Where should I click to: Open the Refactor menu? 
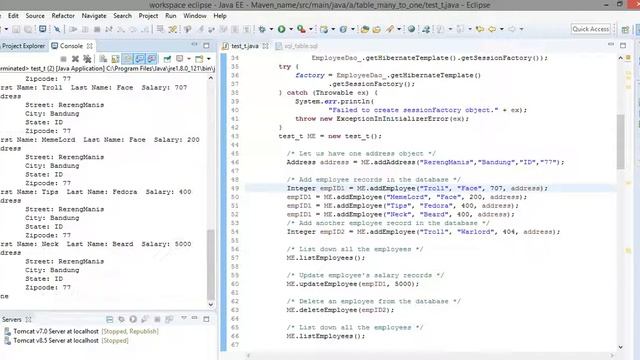pos(63,16)
